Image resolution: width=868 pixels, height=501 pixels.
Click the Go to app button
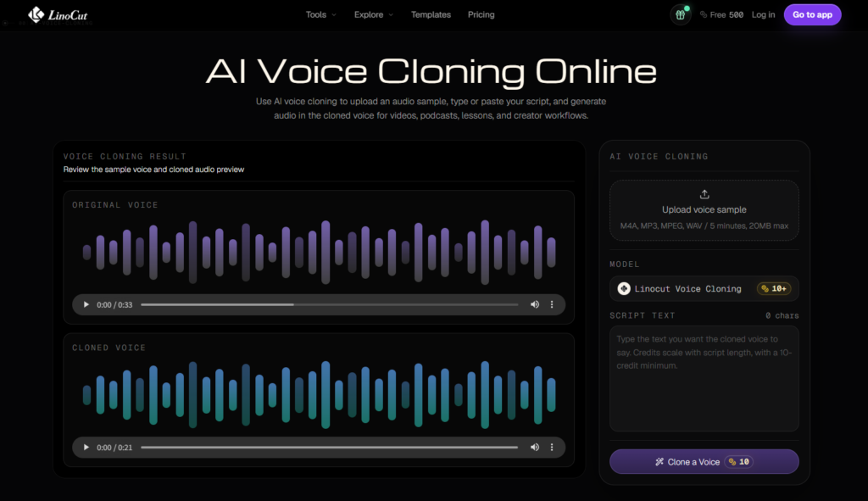812,15
